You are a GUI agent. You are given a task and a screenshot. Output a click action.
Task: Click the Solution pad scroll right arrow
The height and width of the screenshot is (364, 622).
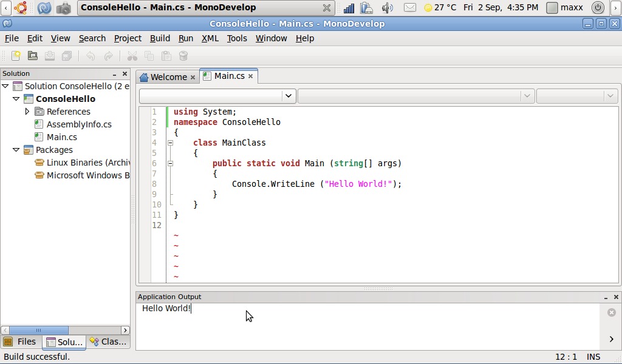point(125,331)
